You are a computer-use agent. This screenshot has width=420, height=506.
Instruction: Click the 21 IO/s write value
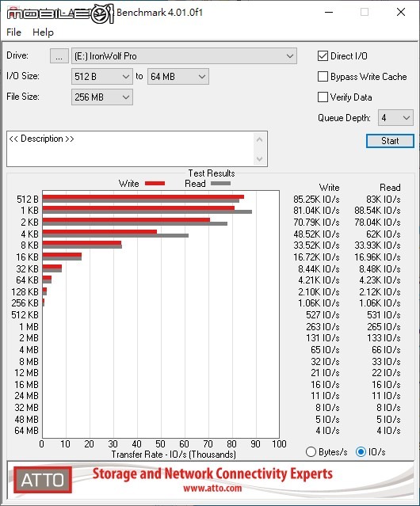325,373
